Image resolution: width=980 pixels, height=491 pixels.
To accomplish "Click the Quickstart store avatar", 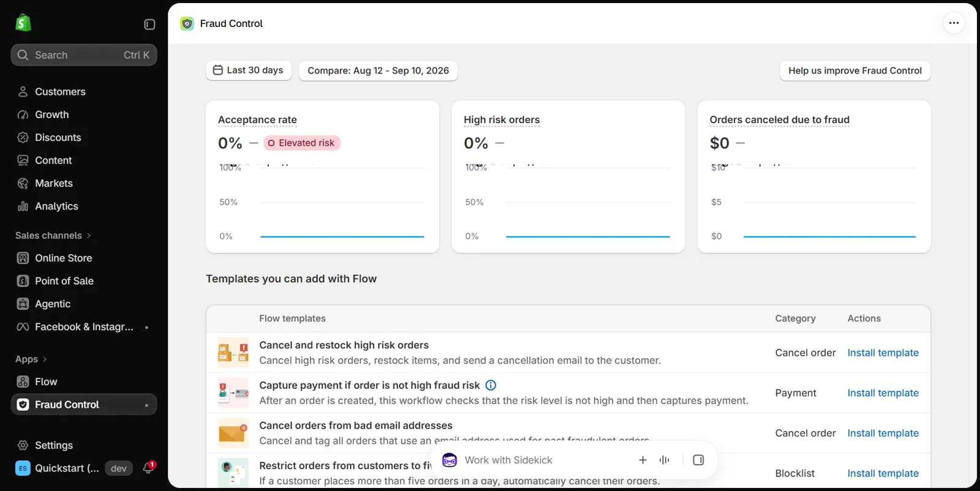I will 23,468.
